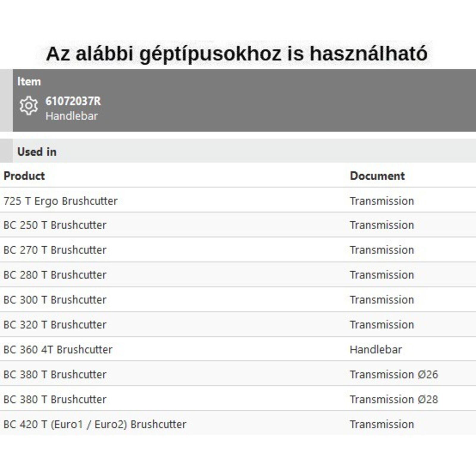
Task: Open the 725 T Ergo Brushcutter product
Action: click(x=60, y=201)
